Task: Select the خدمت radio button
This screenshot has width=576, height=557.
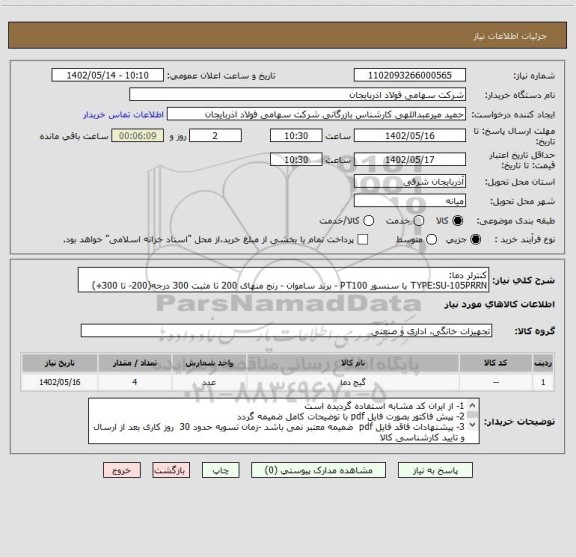Action: 419,221
